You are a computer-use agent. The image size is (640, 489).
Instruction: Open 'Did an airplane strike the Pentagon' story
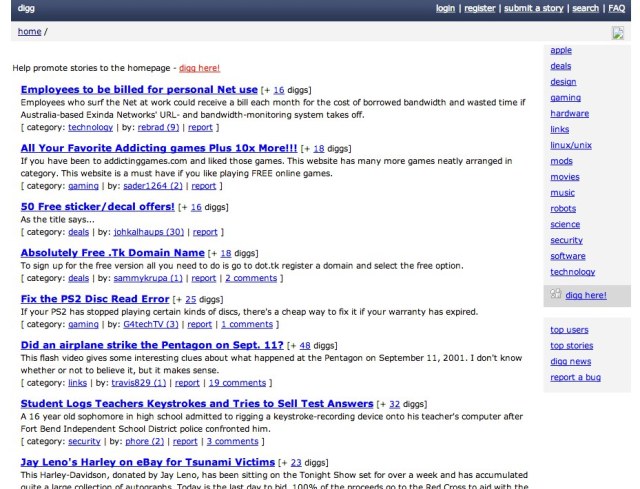click(x=152, y=345)
